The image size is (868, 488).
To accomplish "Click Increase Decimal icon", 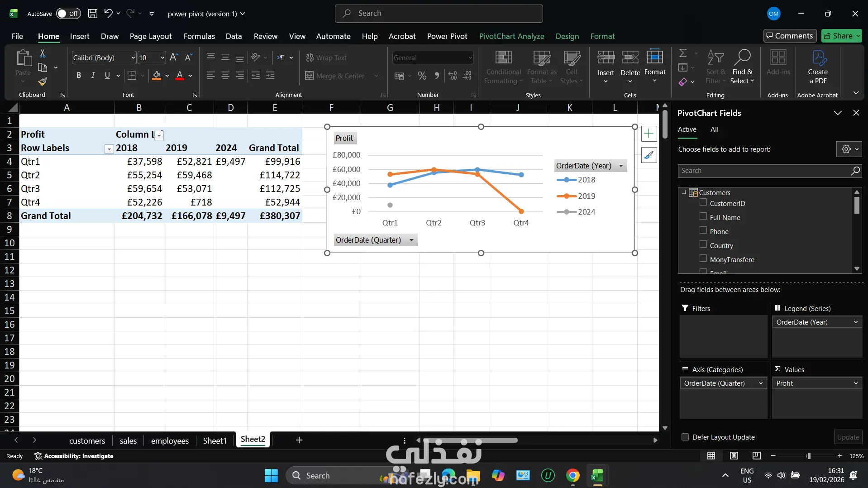I will 453,76.
